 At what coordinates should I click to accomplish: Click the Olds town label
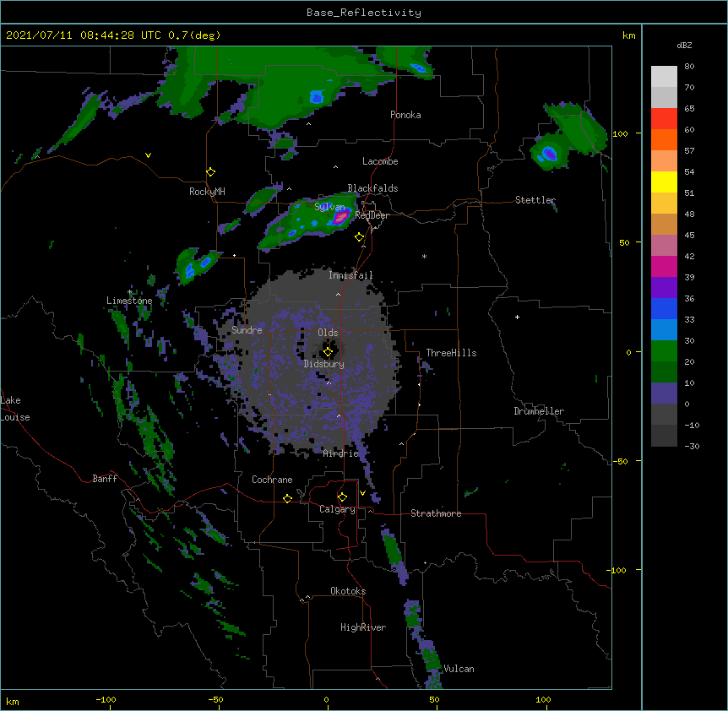(x=328, y=333)
